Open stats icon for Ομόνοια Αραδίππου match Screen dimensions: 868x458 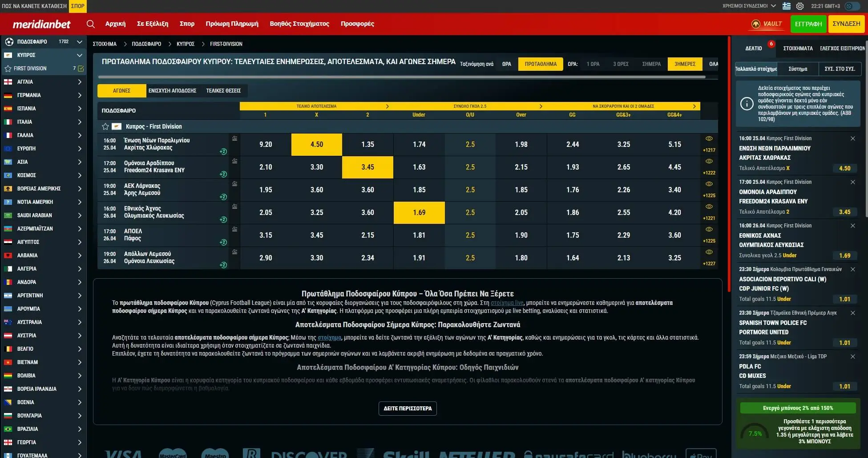[234, 161]
